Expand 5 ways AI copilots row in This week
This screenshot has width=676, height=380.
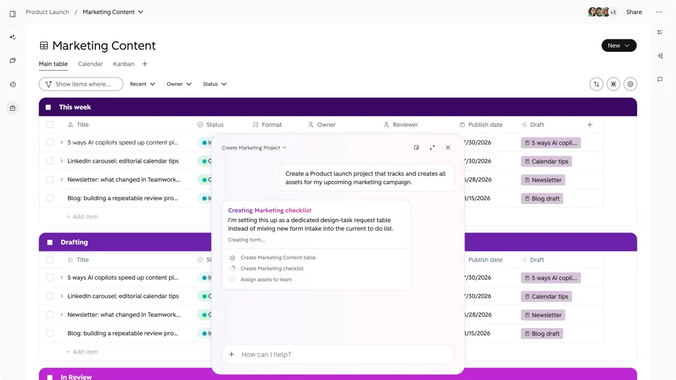[62, 142]
